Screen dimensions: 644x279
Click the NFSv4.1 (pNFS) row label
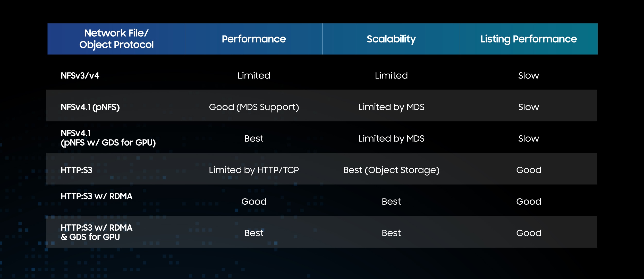point(90,107)
